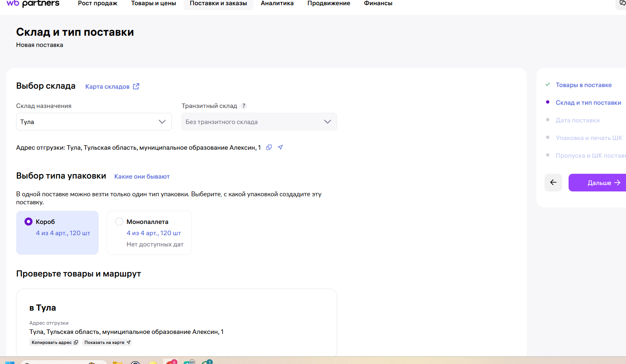Open File Explorer from the taskbar
626x364 pixels.
pos(118,362)
